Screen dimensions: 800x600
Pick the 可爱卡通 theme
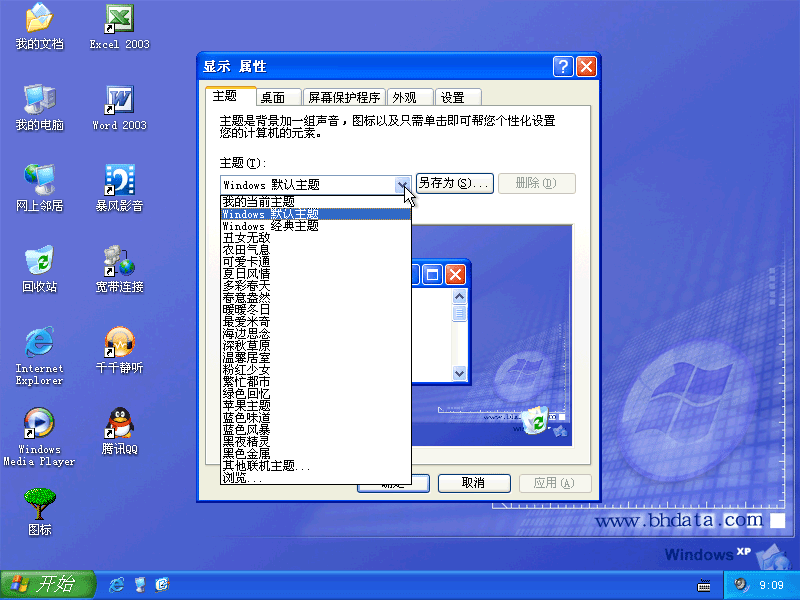[x=316, y=262]
